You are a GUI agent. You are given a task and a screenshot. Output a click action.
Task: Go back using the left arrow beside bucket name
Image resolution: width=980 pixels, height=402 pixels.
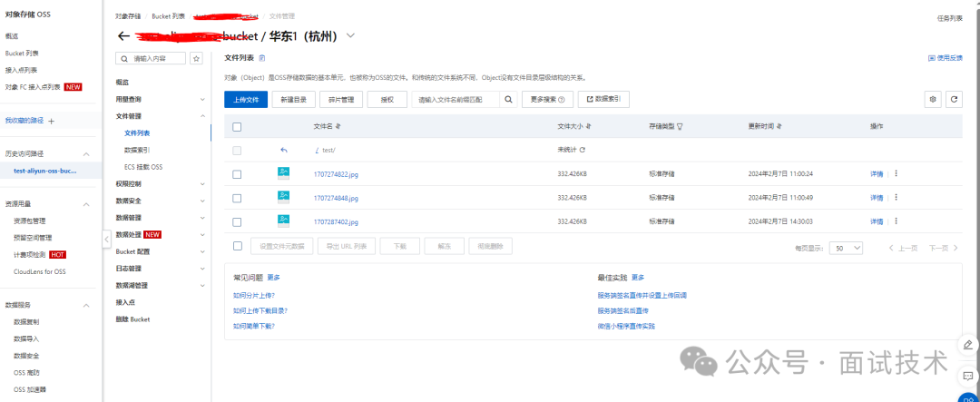pyautogui.click(x=123, y=36)
